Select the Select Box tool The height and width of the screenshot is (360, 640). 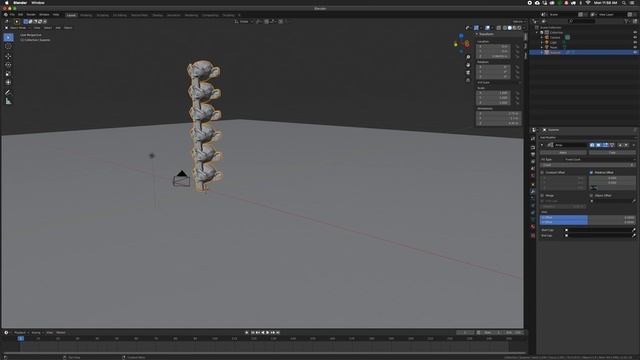coord(8,38)
